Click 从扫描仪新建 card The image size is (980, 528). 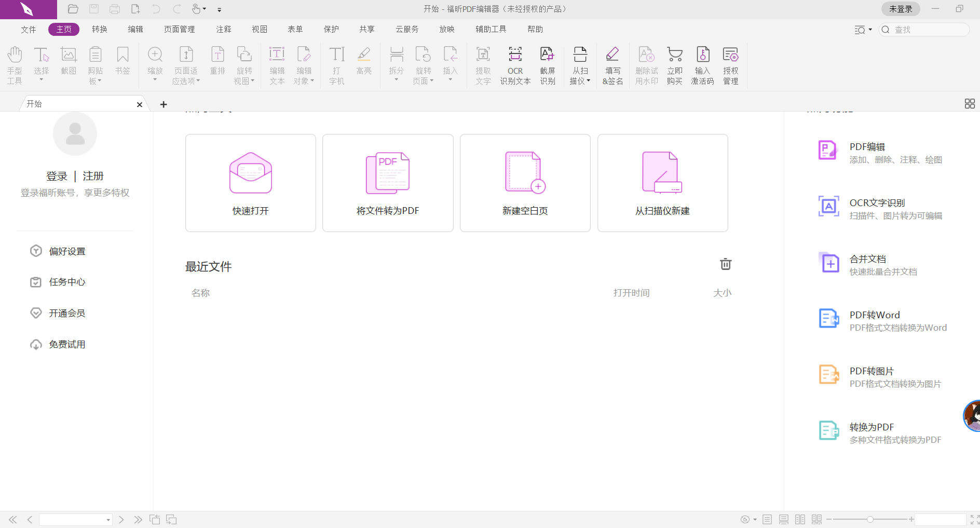pos(663,183)
